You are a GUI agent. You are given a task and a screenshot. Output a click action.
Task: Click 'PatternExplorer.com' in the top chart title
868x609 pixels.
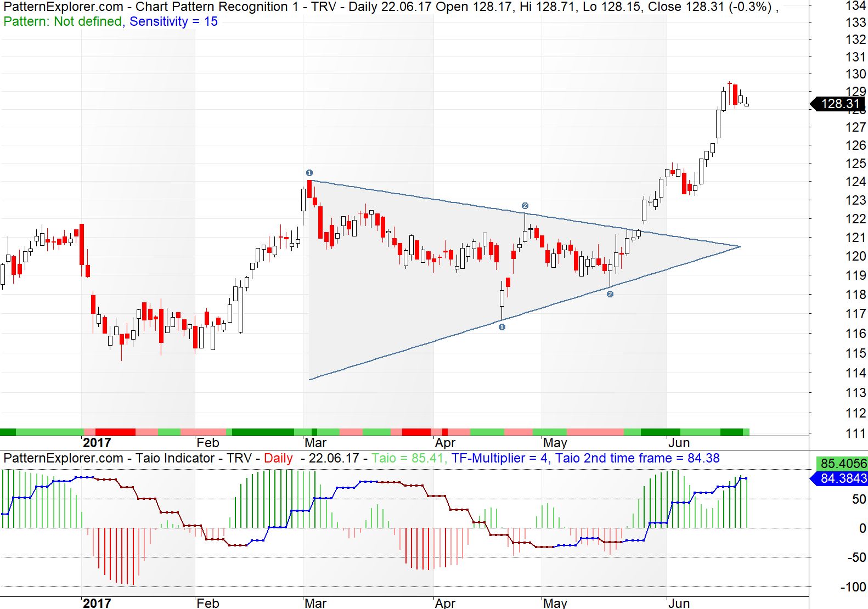pyautogui.click(x=63, y=7)
